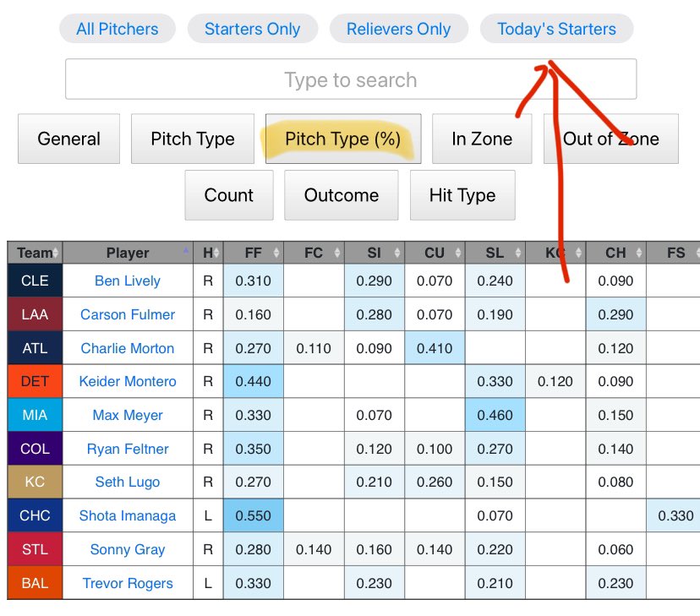The image size is (700, 616).
Task: Select the MIA team cell
Action: [35, 415]
